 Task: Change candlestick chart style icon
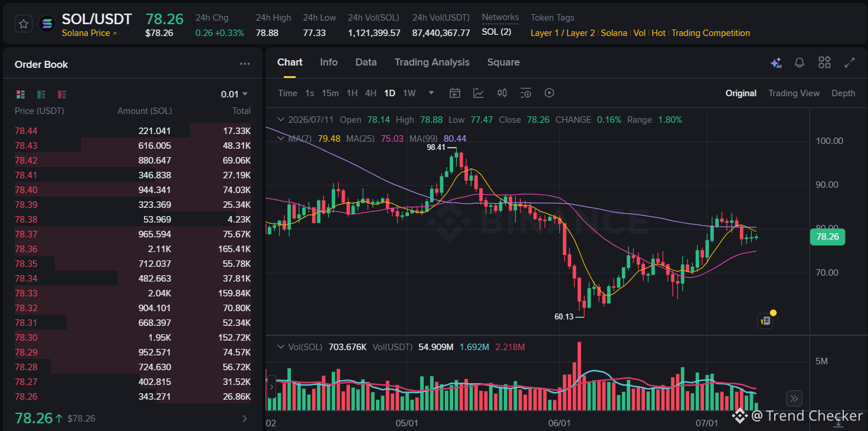[x=502, y=93]
